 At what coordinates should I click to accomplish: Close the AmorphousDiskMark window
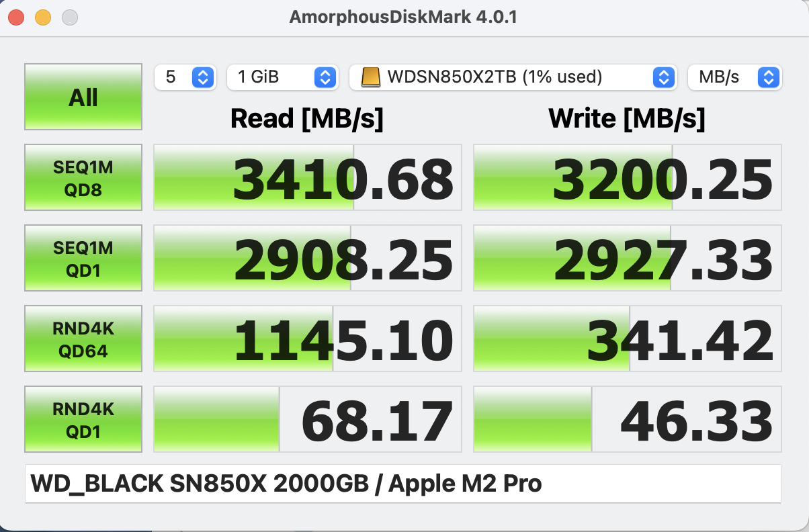16,17
